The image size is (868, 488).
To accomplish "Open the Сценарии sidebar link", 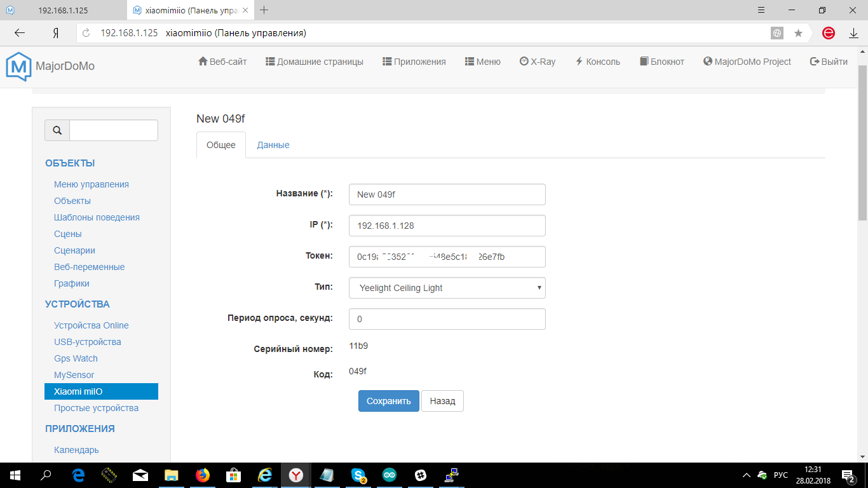I will pos(74,250).
